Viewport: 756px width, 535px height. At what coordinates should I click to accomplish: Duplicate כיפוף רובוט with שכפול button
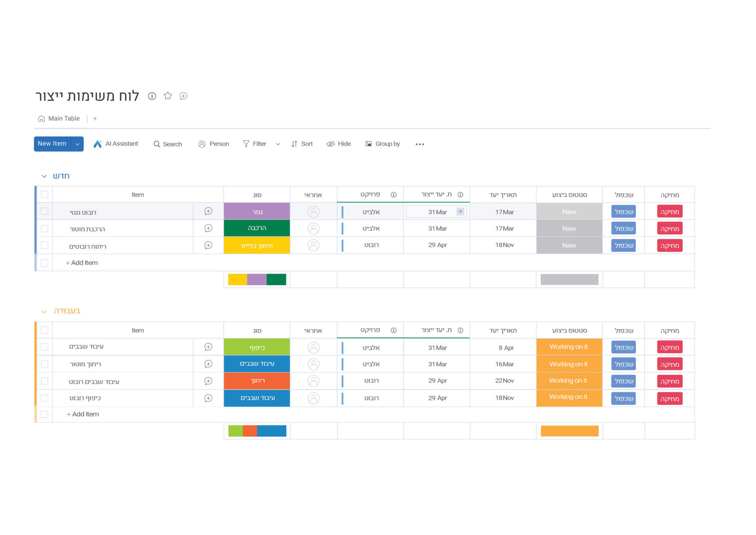(623, 398)
